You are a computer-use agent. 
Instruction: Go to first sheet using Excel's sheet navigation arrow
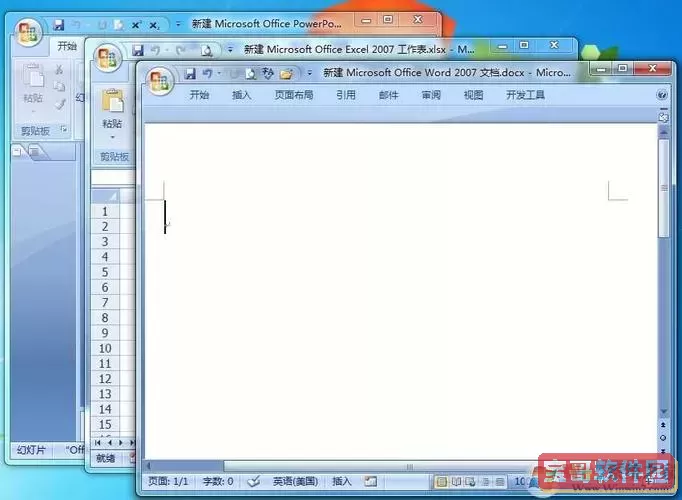click(x=98, y=443)
